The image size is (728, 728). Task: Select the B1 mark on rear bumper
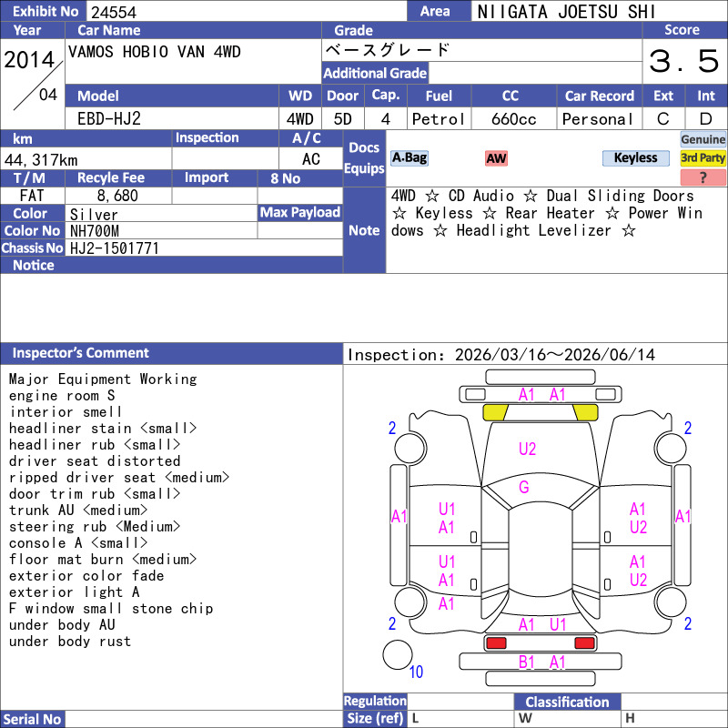[526, 662]
